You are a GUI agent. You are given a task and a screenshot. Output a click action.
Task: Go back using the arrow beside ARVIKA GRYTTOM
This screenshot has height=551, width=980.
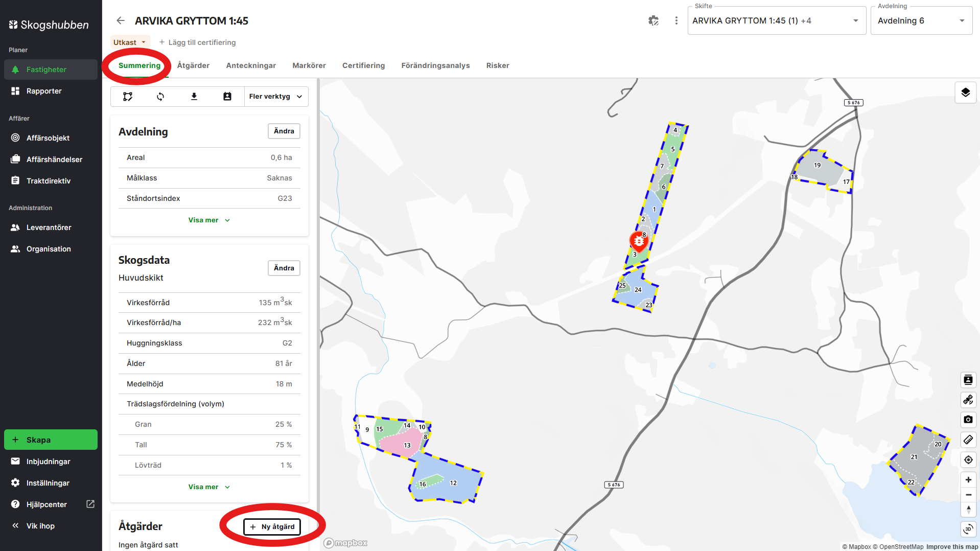pyautogui.click(x=121, y=20)
